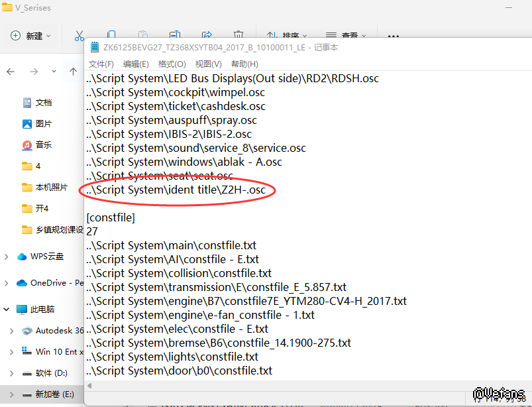Screen dimensions: 532x407
Task: Click the Delete trash icon in Explorer toolbar
Action: (x=239, y=34)
